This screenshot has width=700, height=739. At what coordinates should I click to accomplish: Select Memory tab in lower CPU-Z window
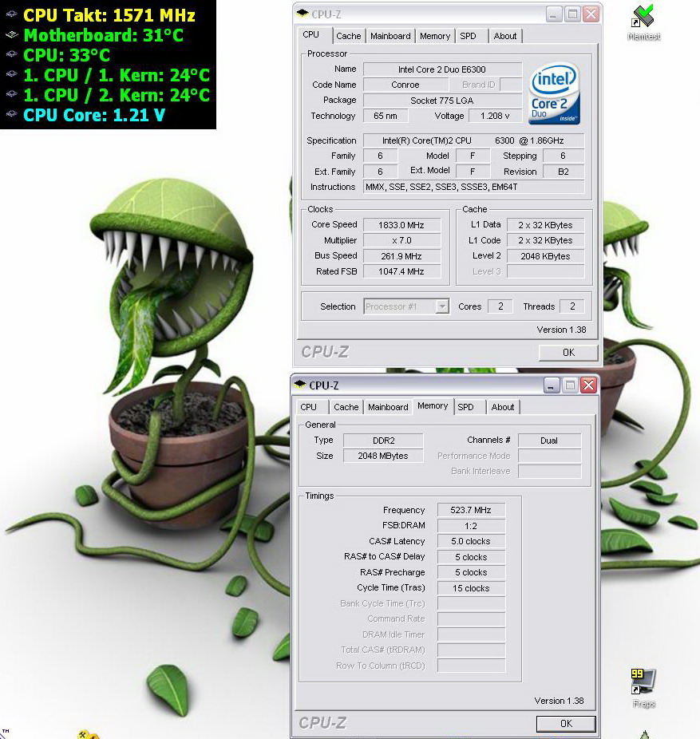pos(433,405)
